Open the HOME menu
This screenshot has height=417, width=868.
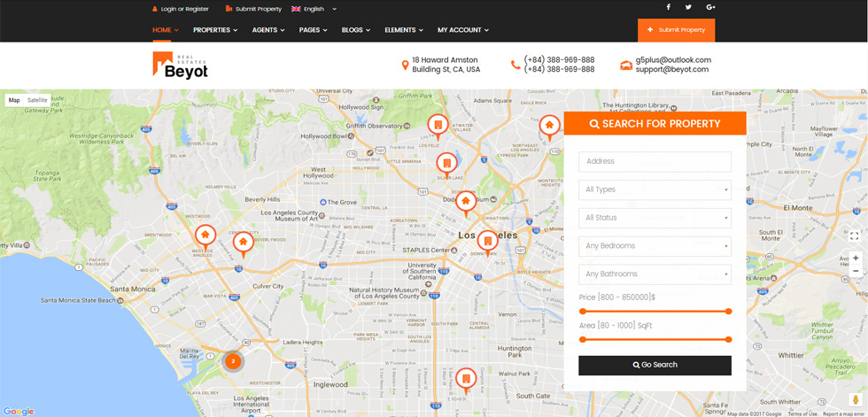pyautogui.click(x=166, y=30)
